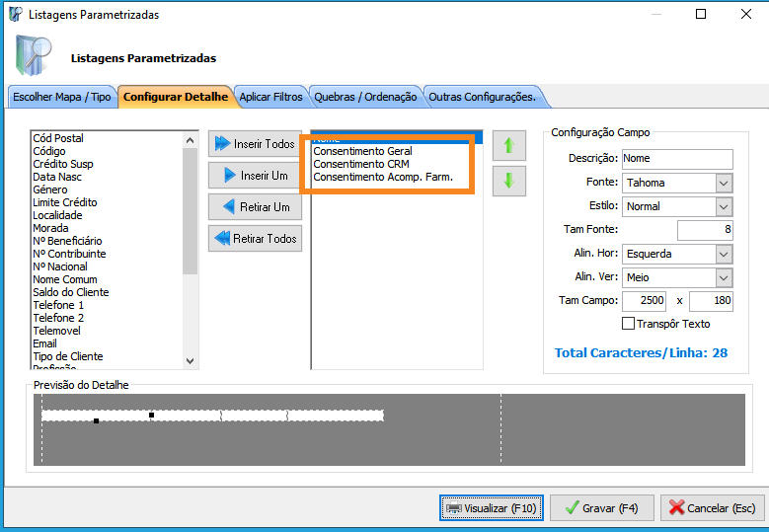Click the Descrição text field

[676, 159]
